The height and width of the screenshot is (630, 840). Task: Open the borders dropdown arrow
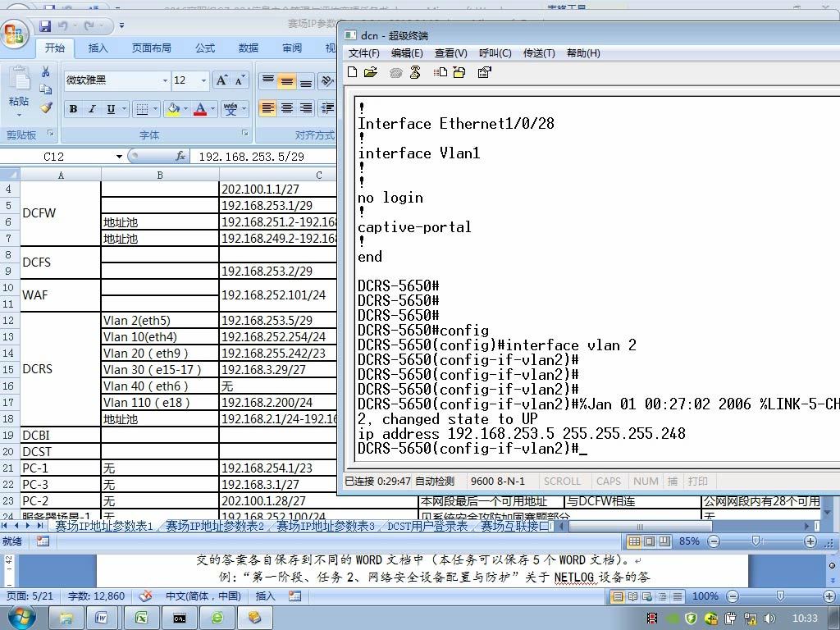pyautogui.click(x=155, y=109)
